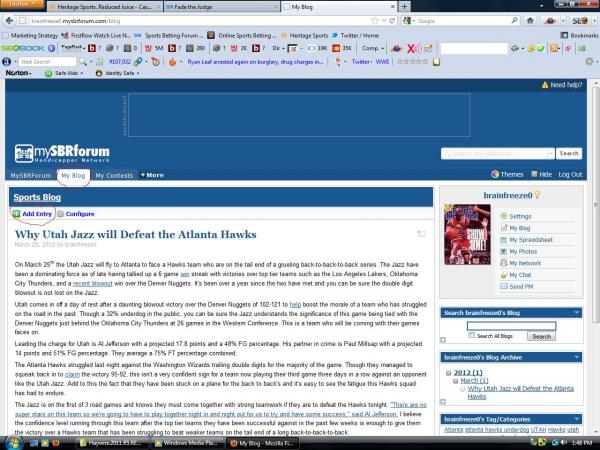600x450 pixels.
Task: Switch to the My Contests tab
Action: 114,175
